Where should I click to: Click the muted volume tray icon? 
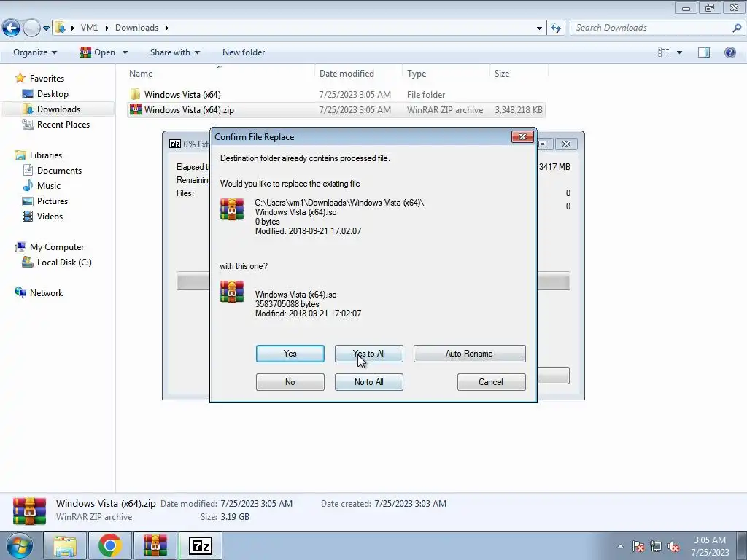coord(673,546)
